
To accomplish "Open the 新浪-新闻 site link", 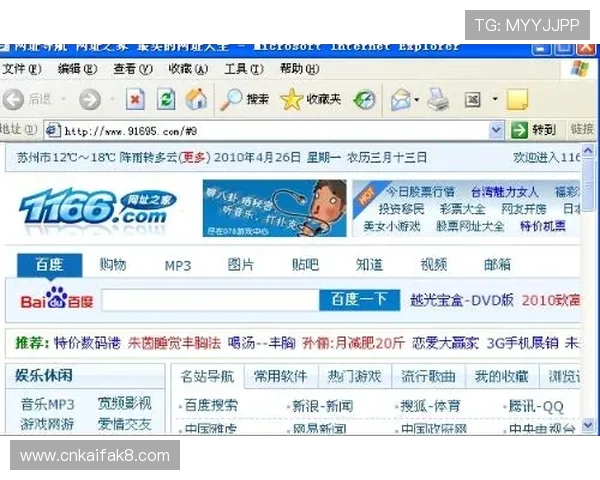I will [323, 406].
